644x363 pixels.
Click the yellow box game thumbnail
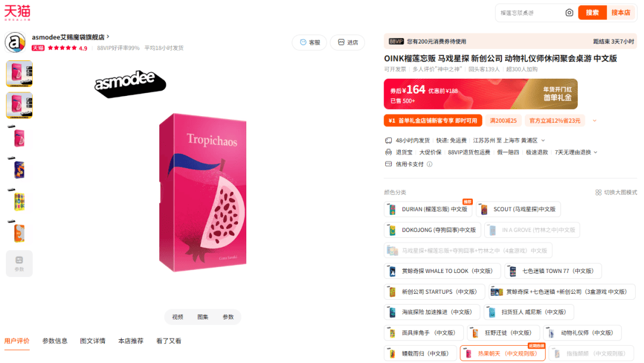pyautogui.click(x=19, y=201)
